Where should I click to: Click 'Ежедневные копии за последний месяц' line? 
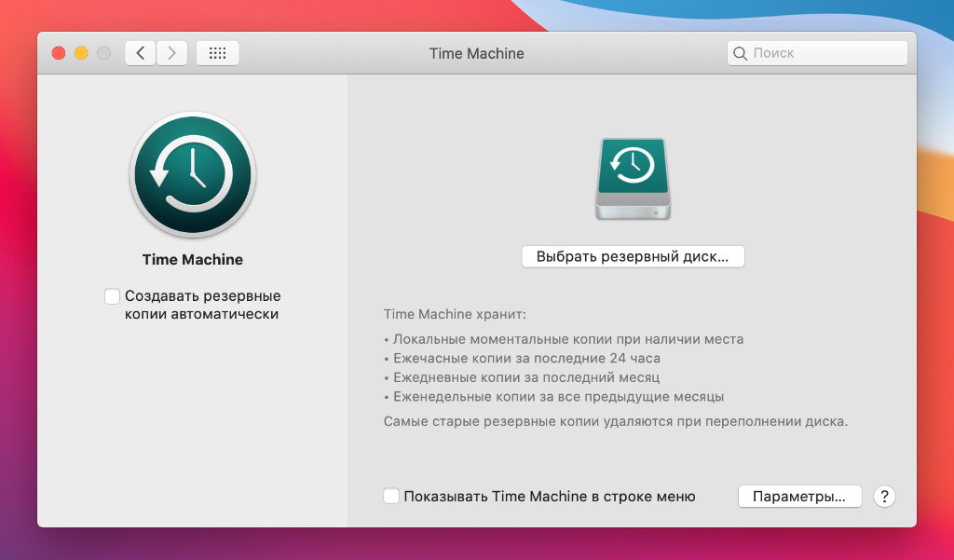(x=526, y=377)
